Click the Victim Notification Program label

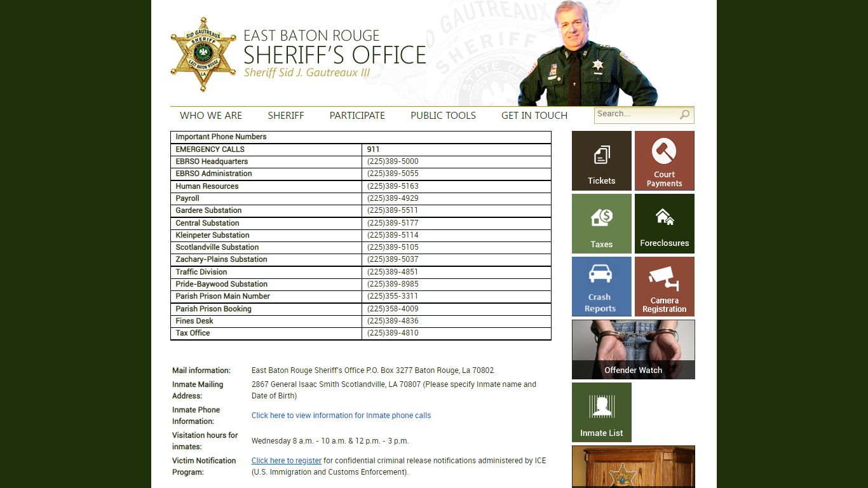pos(204,466)
